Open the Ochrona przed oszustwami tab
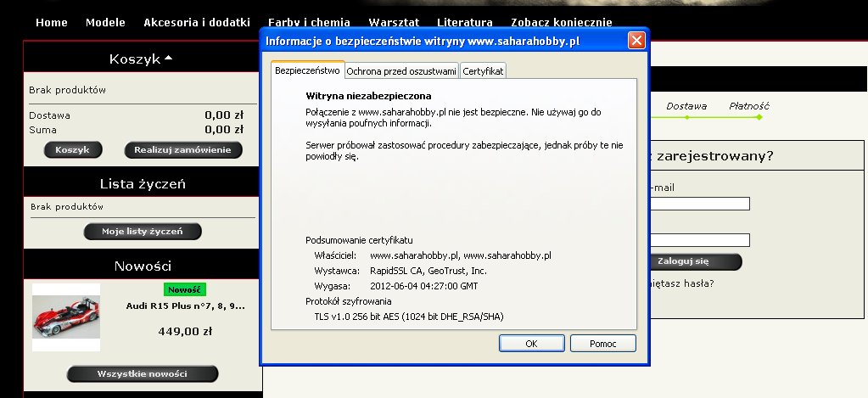Viewport: 868px width, 398px height. 401,71
